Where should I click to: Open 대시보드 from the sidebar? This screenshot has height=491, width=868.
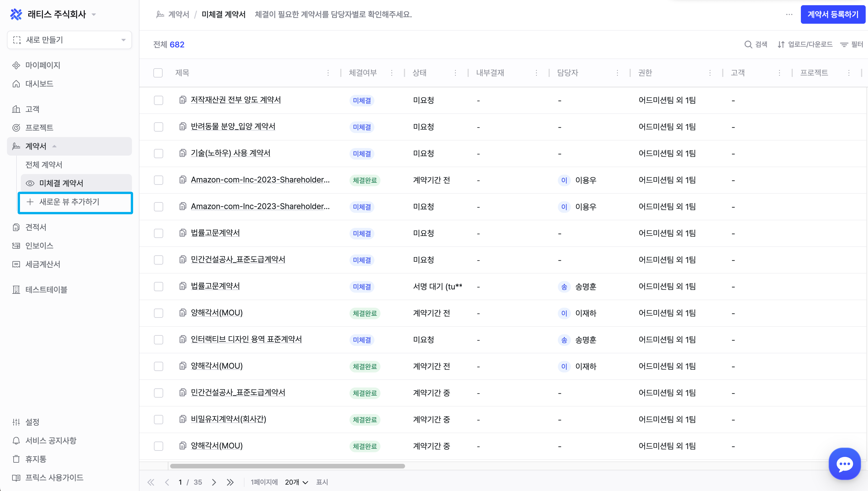39,84
